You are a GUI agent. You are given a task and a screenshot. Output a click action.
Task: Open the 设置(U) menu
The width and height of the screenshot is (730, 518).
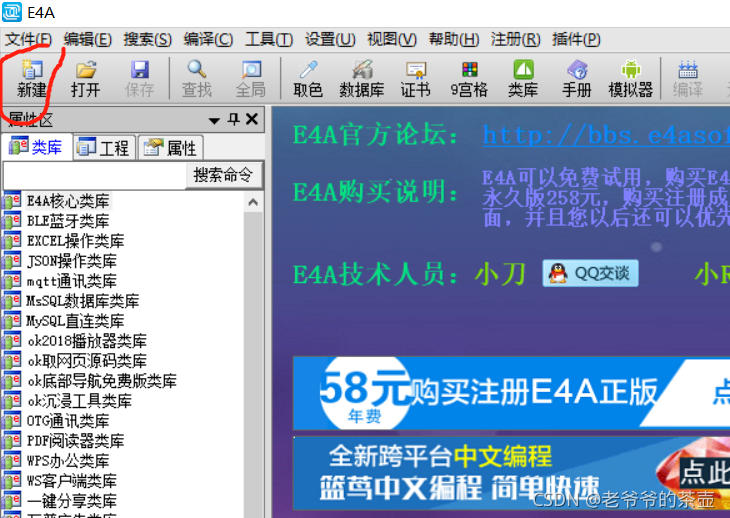[330, 39]
